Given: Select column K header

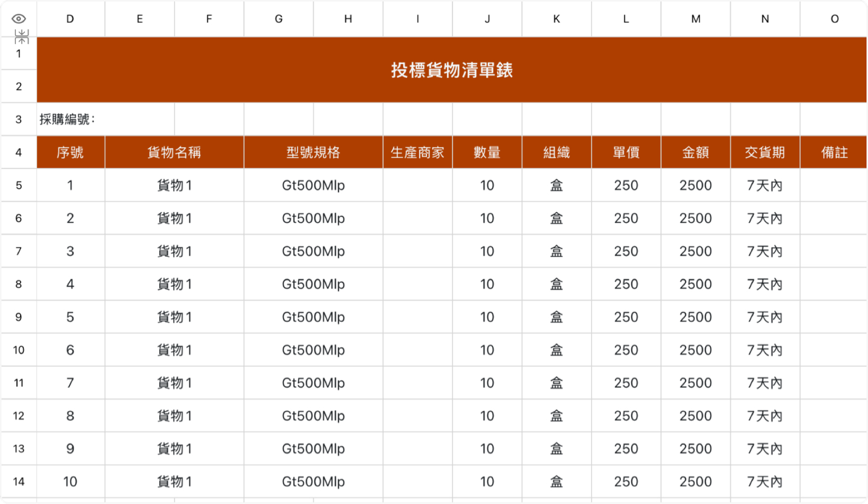Looking at the screenshot, I should (x=556, y=19).
